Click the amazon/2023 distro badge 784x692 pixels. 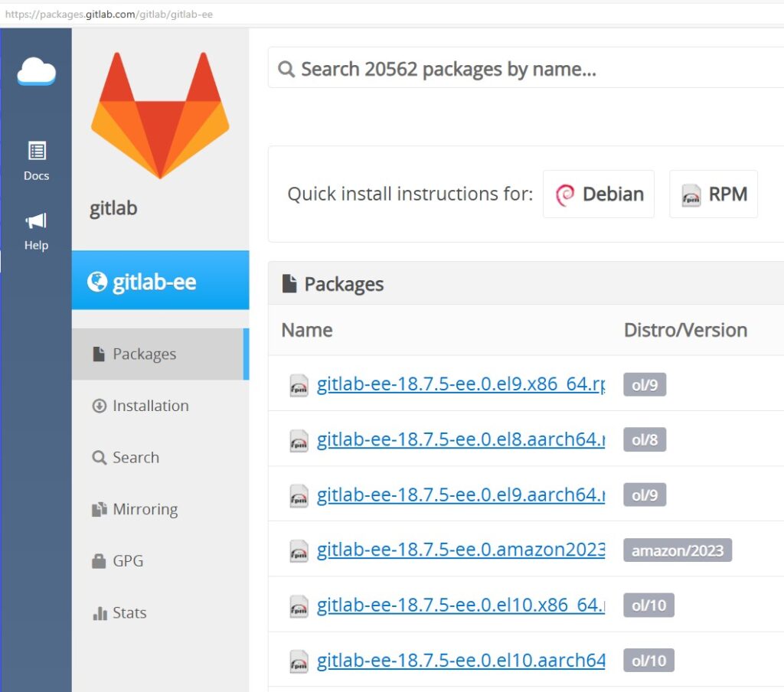(x=677, y=550)
